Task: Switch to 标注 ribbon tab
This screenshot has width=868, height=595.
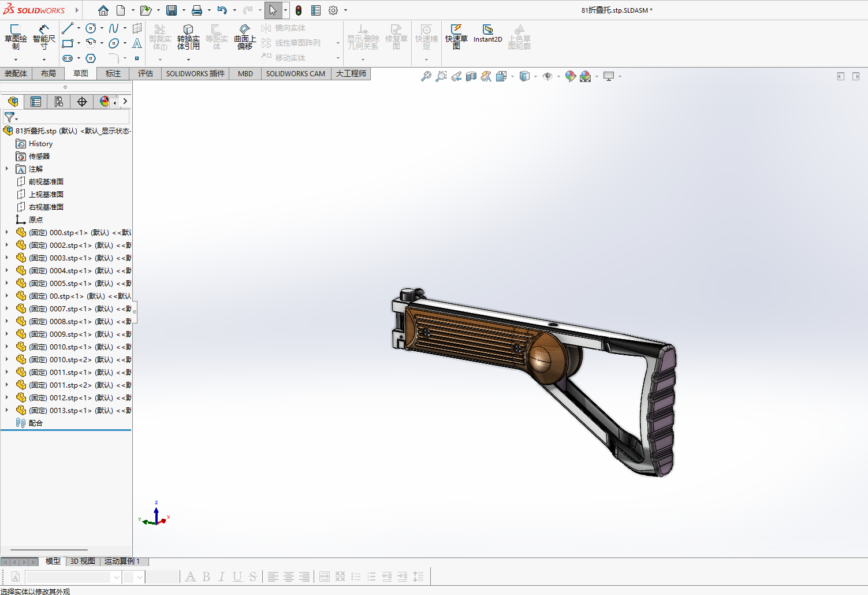Action: [x=113, y=73]
